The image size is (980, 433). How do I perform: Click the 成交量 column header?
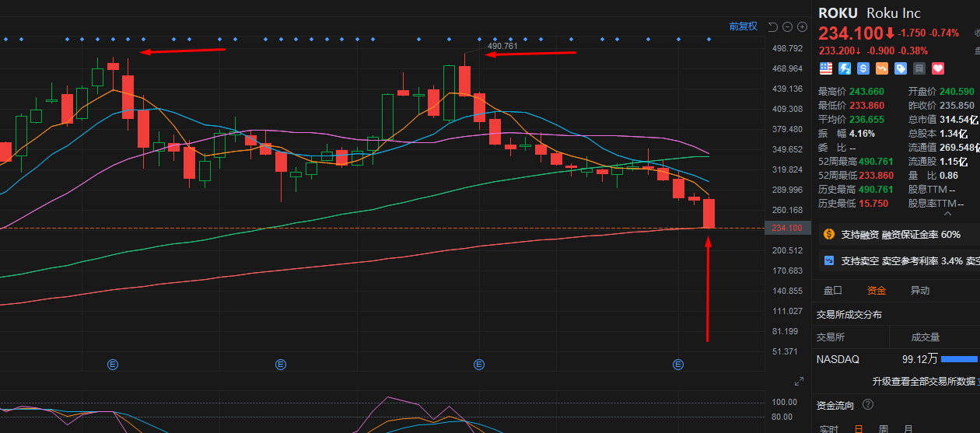pos(926,337)
